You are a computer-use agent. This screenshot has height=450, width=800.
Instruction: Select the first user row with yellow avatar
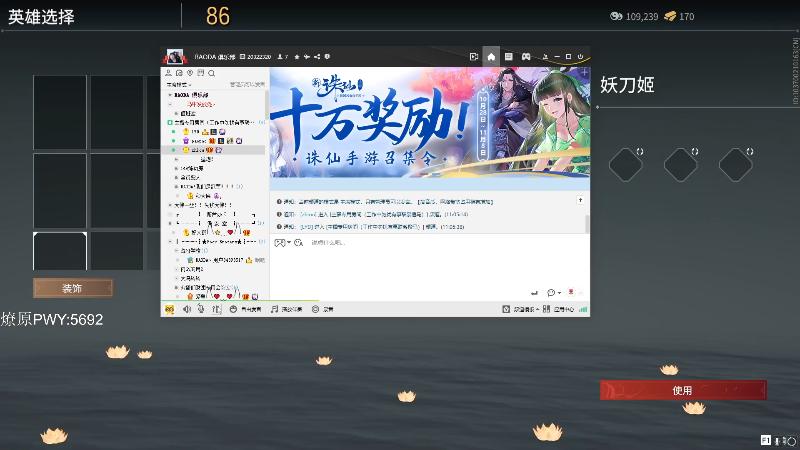(213, 132)
